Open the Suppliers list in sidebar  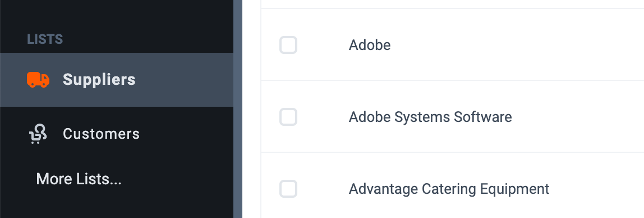pos(117,80)
